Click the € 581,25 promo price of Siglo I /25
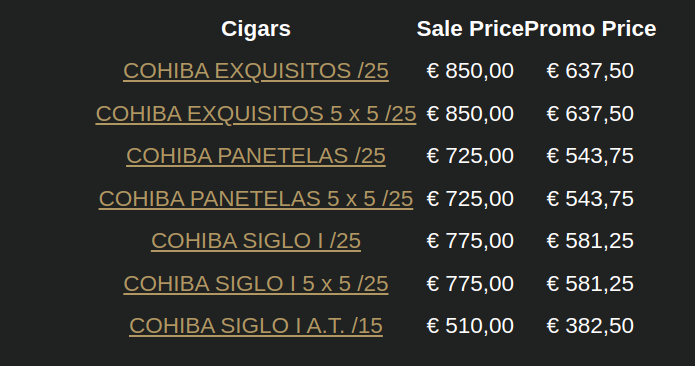 click(x=590, y=241)
